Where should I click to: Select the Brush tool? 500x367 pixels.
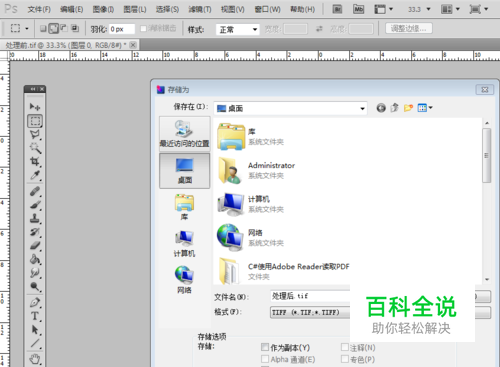pos(35,205)
